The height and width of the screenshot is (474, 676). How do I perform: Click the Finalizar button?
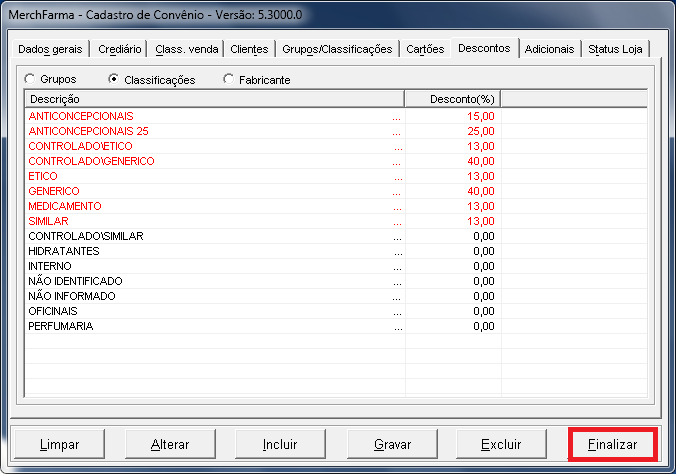[x=612, y=443]
